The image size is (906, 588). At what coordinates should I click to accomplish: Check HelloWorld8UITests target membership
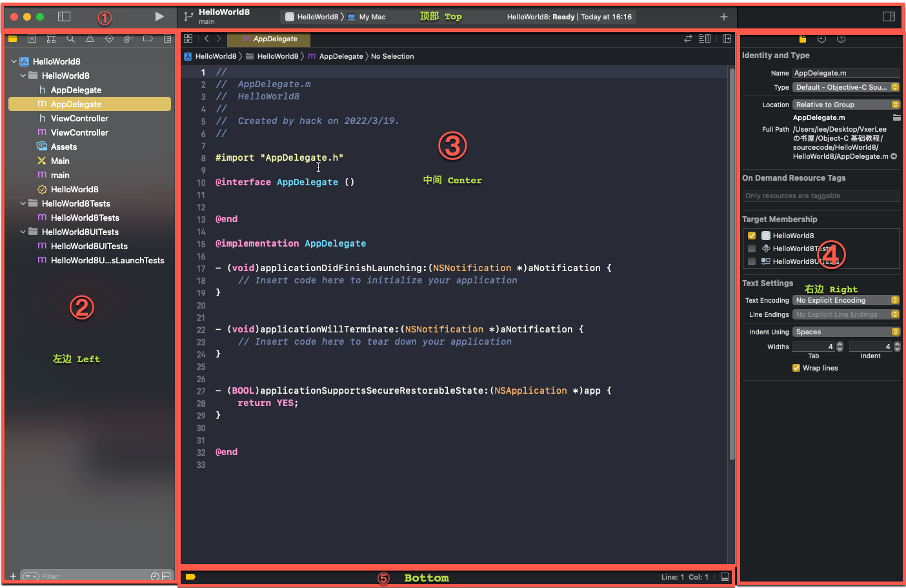tap(752, 261)
